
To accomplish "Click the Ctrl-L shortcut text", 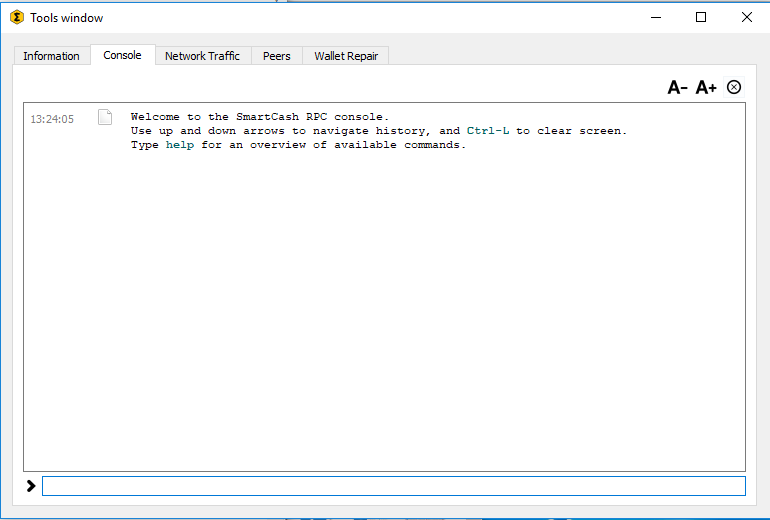I will click(488, 131).
